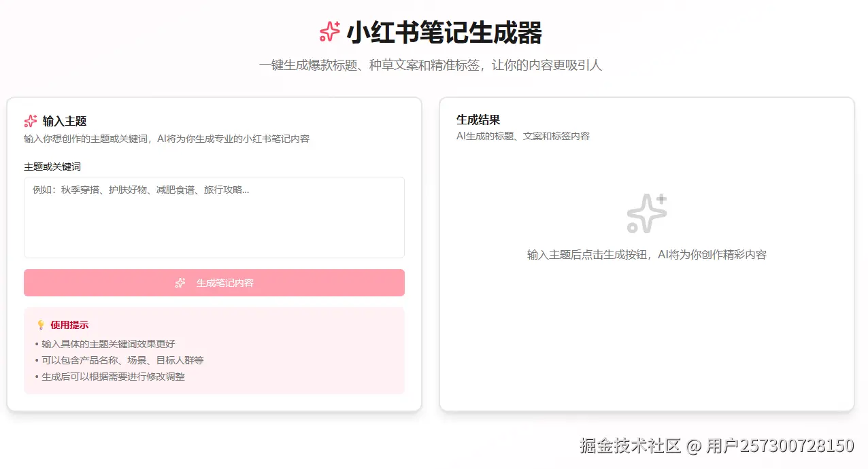Viewport: 868px width, 469px height.
Task: Click the 小红书笔记生成器 page title
Action: pos(444,32)
